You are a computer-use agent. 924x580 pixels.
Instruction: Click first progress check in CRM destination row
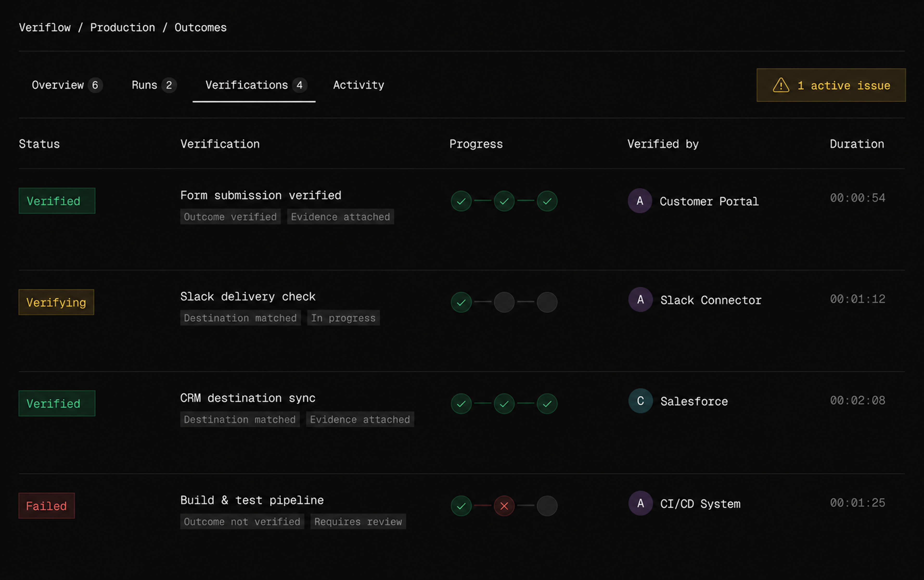point(461,403)
